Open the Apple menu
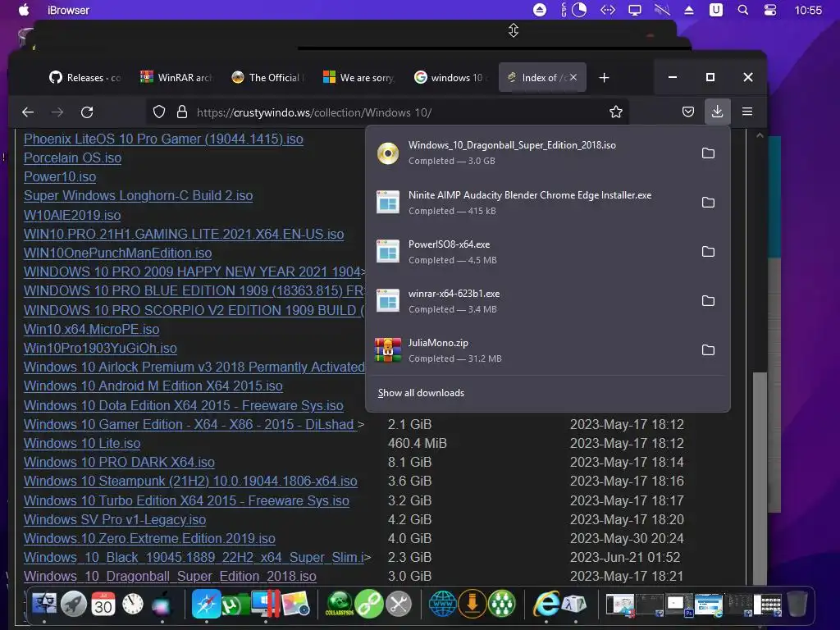Viewport: 840px width, 630px height. point(24,10)
